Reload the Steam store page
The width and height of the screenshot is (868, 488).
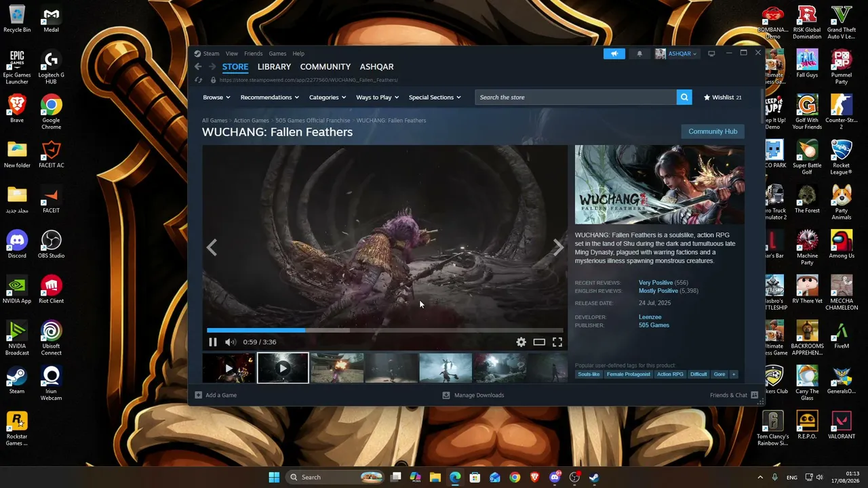point(199,80)
